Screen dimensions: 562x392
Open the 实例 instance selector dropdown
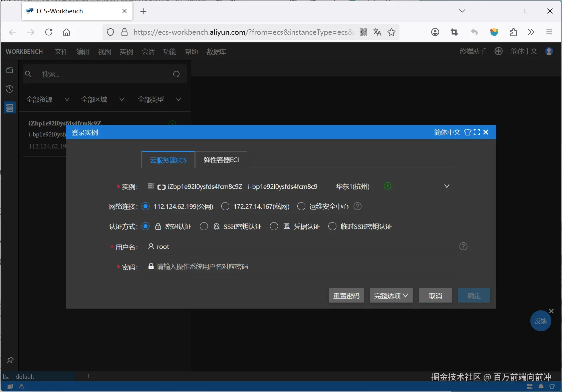point(298,186)
